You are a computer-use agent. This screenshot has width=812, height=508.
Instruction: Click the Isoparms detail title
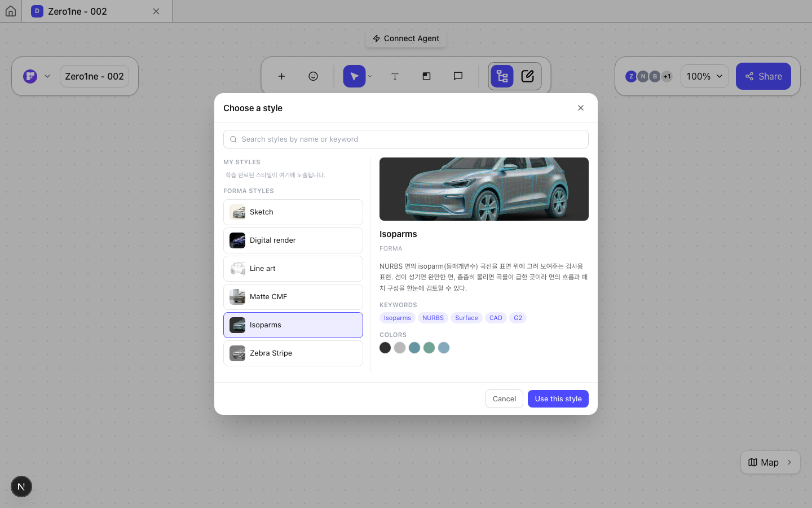(x=398, y=234)
